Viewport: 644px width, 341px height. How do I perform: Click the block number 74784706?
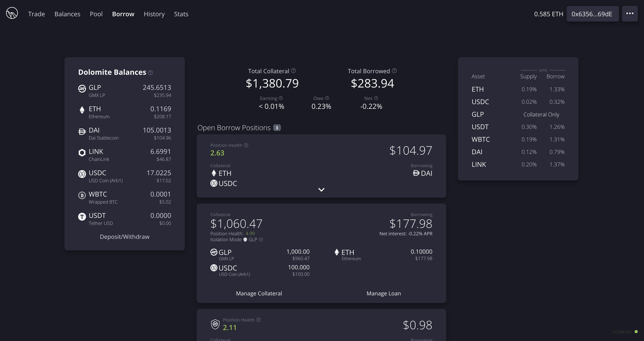point(621,332)
